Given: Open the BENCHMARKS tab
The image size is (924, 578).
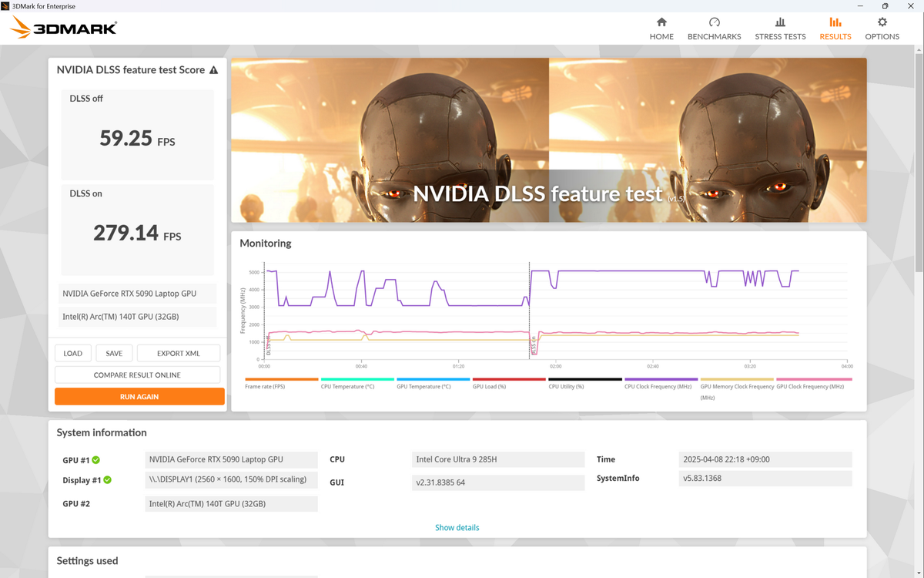Looking at the screenshot, I should coord(714,29).
